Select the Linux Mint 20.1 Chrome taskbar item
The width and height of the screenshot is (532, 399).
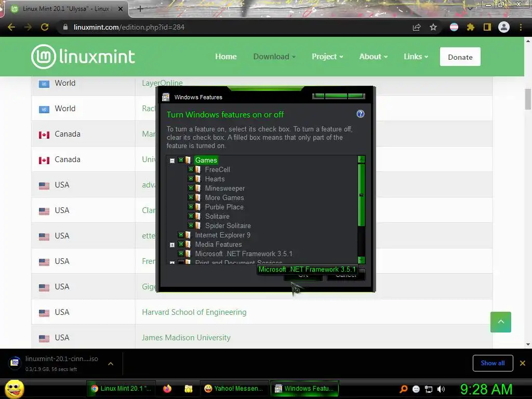[121, 389]
